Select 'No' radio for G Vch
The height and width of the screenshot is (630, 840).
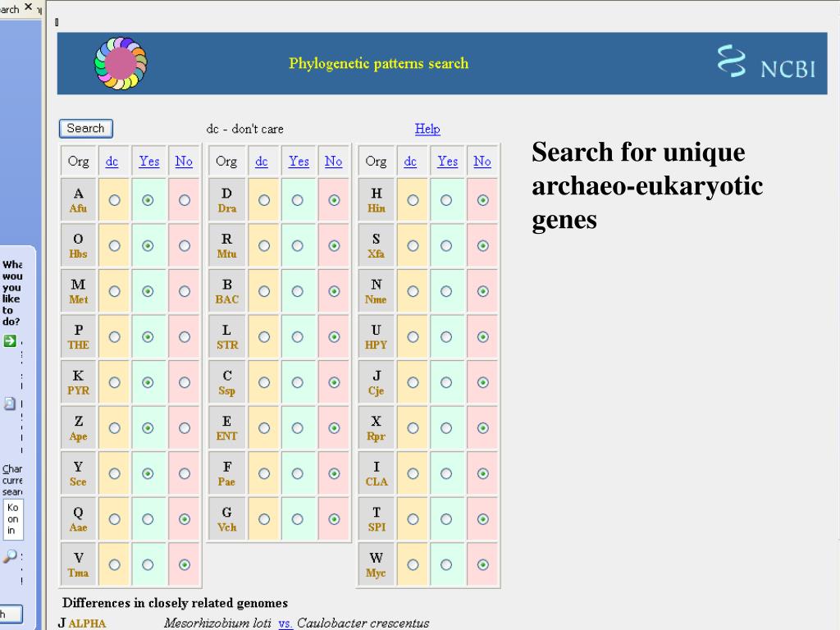point(334,519)
